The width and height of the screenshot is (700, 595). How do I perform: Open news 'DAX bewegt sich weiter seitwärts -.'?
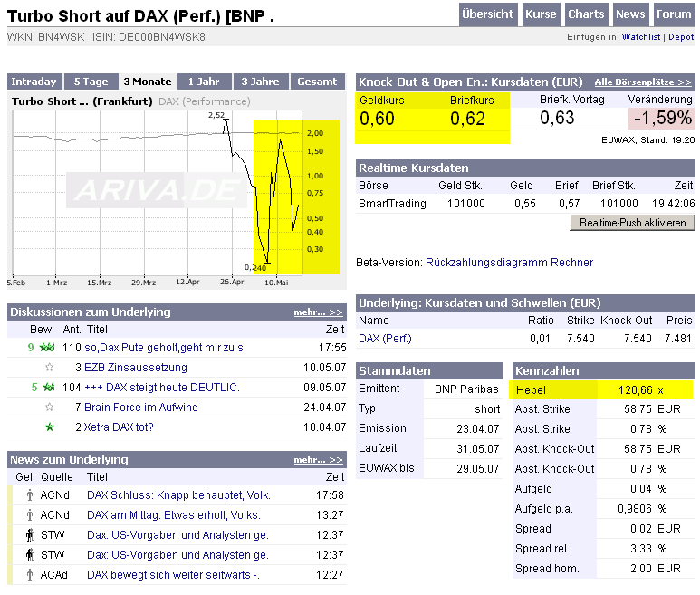[173, 575]
